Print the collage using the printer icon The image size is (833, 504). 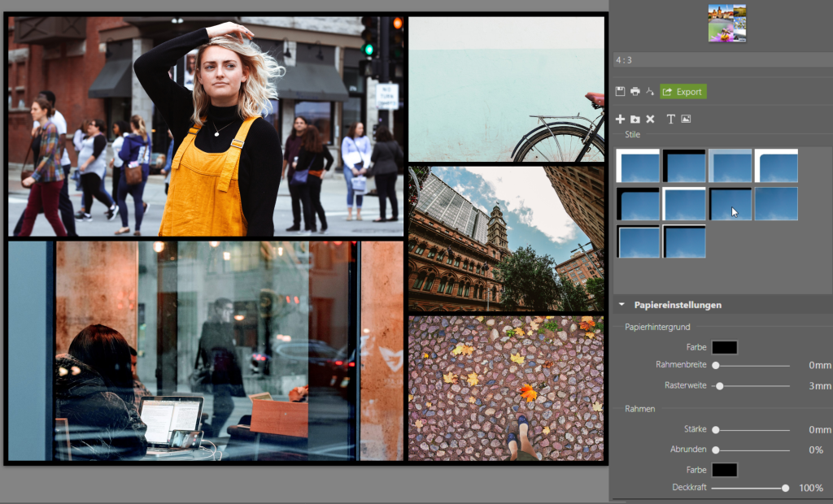635,91
